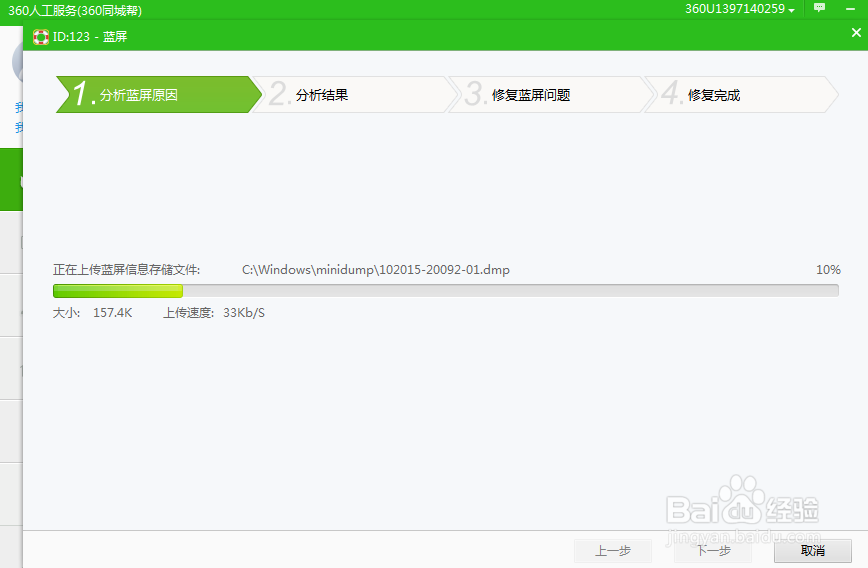Select step 1 分析蓝屏原因
Viewport: 868px width, 568px height.
tap(158, 95)
